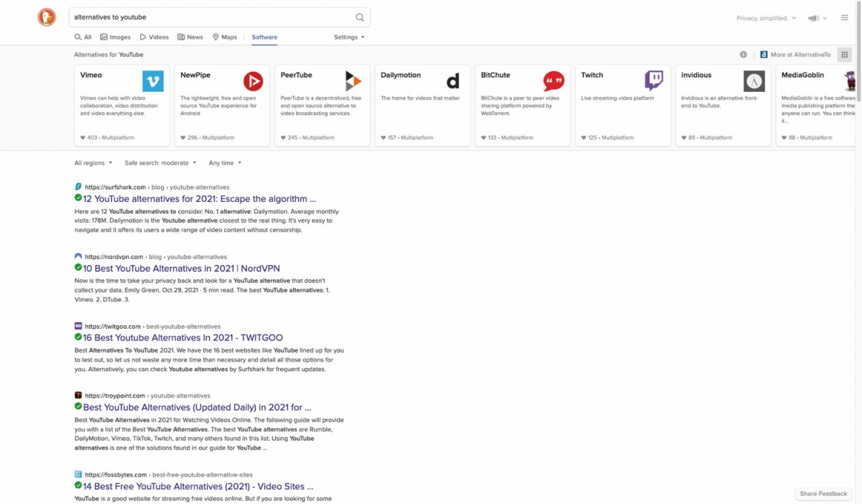Click the Twitgoo favicon
This screenshot has height=504, width=862.
78,326
